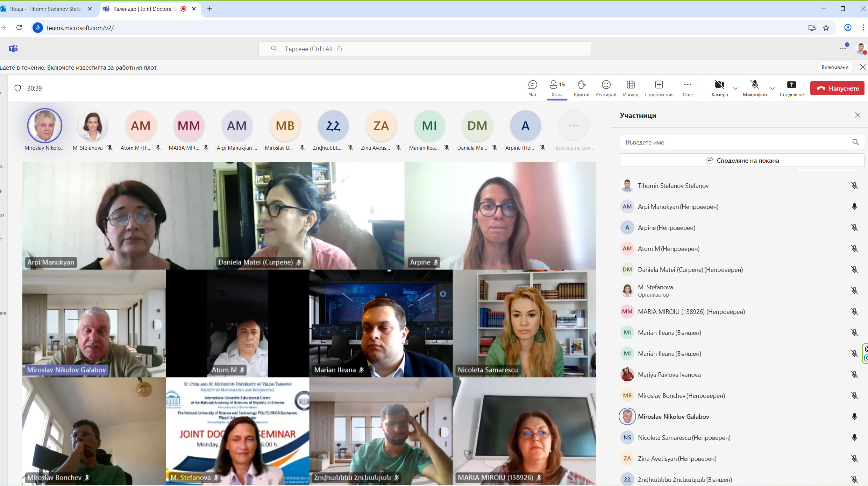Click the Въведете име participant search field
This screenshot has width=868, height=486.
(x=734, y=142)
